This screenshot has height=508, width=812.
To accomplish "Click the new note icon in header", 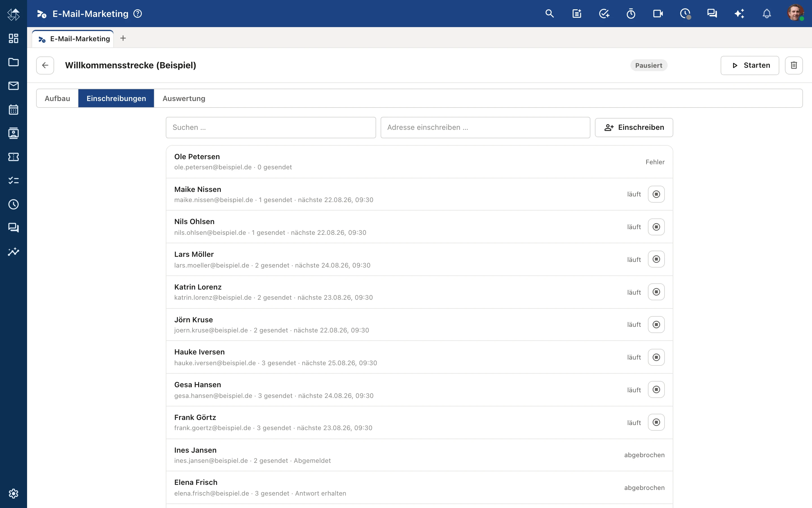I will tap(577, 14).
